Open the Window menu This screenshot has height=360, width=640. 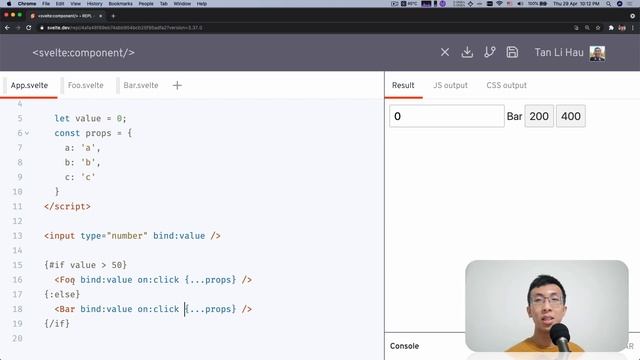[x=182, y=4]
